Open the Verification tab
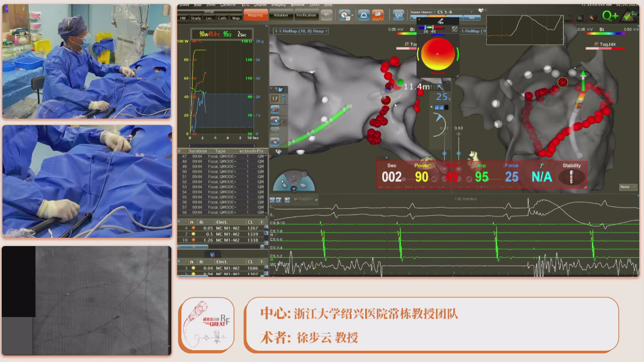644x362 pixels. coord(306,15)
